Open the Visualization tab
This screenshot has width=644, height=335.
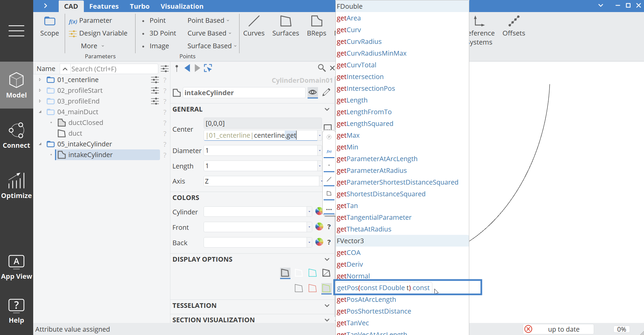182,6
